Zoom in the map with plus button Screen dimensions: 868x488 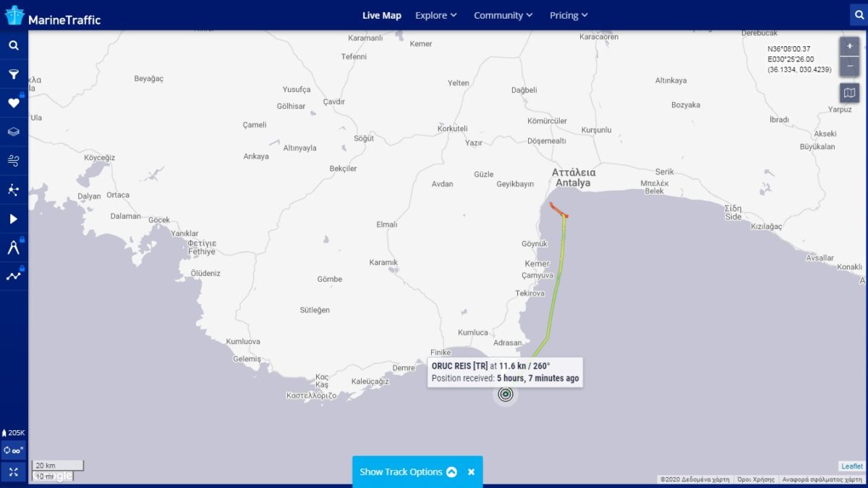click(849, 46)
